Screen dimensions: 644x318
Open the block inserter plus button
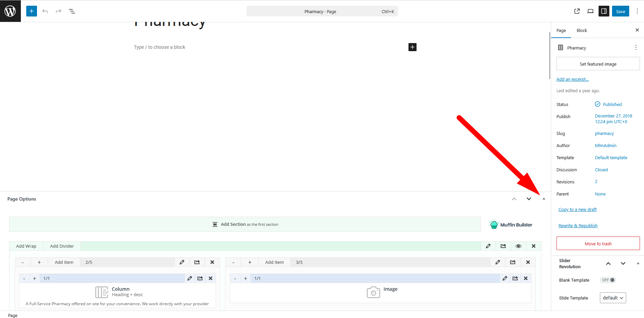point(32,11)
